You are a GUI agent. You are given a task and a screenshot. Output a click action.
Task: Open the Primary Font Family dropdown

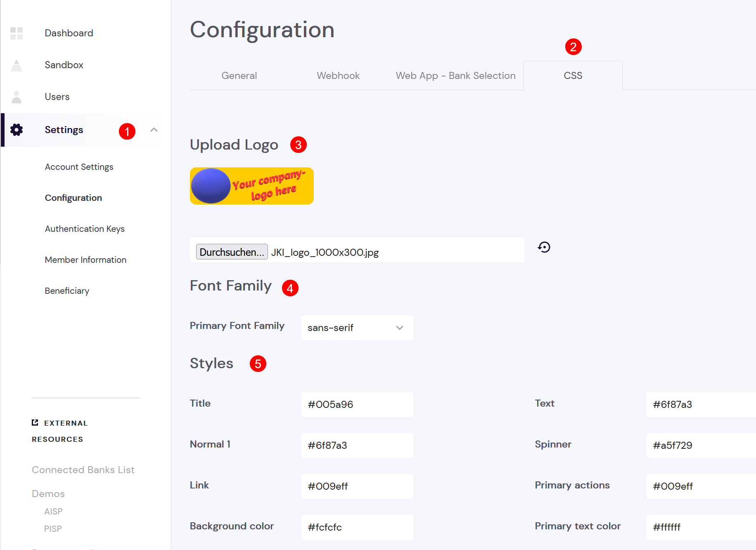pos(357,328)
